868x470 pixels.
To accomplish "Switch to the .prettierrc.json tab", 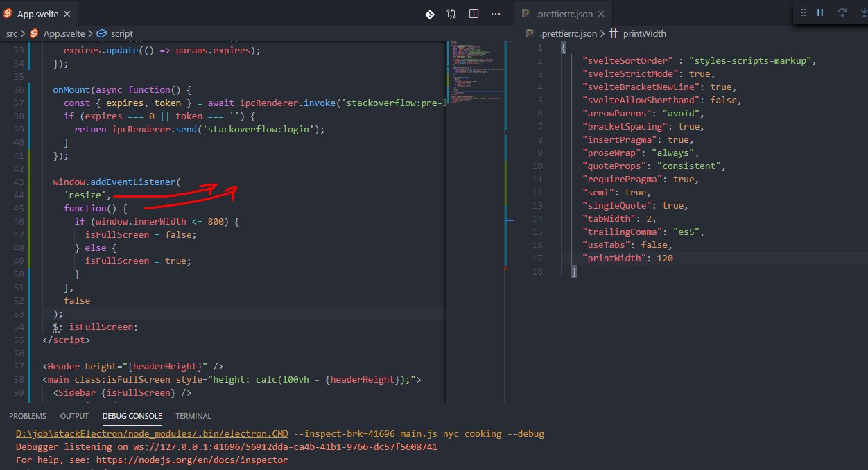I will pyautogui.click(x=563, y=14).
